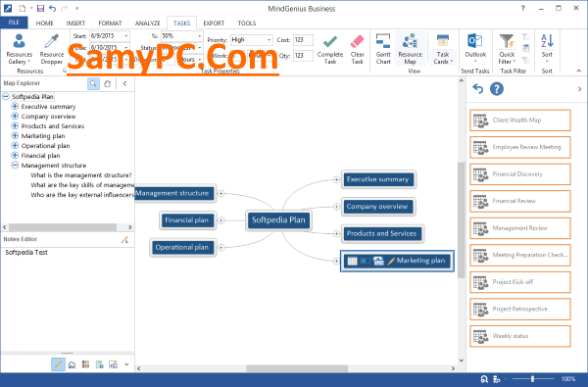This screenshot has height=387, width=588.
Task: Open the Weekly status template
Action: point(520,336)
